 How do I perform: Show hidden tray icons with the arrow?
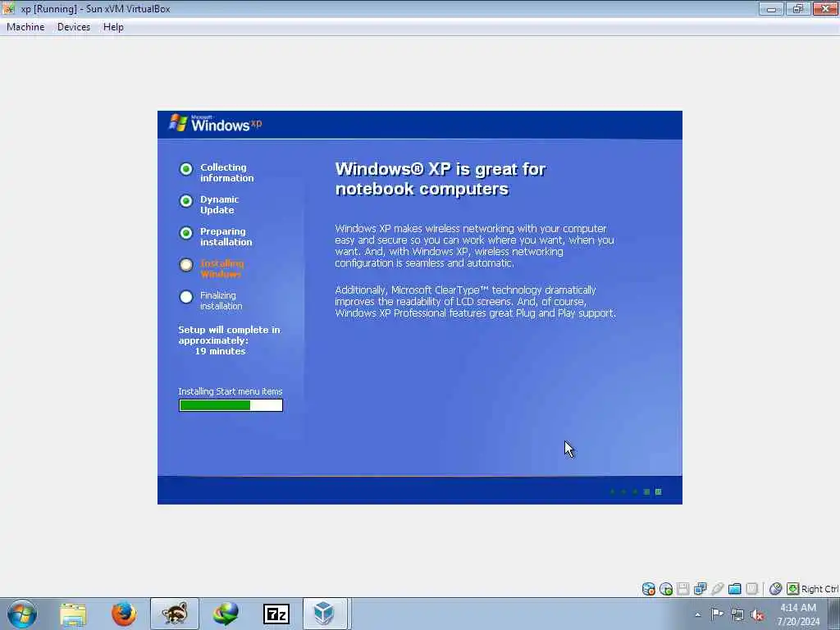[697, 614]
